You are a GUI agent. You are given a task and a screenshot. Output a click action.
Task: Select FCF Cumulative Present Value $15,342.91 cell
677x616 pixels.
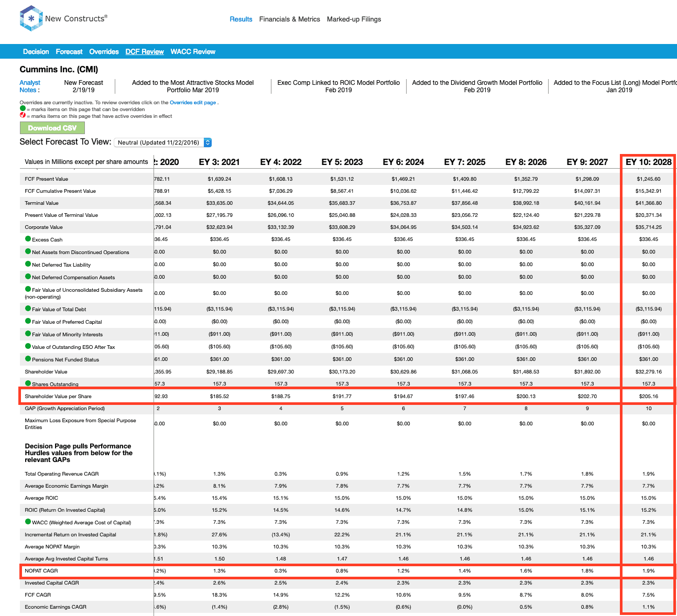click(x=649, y=191)
